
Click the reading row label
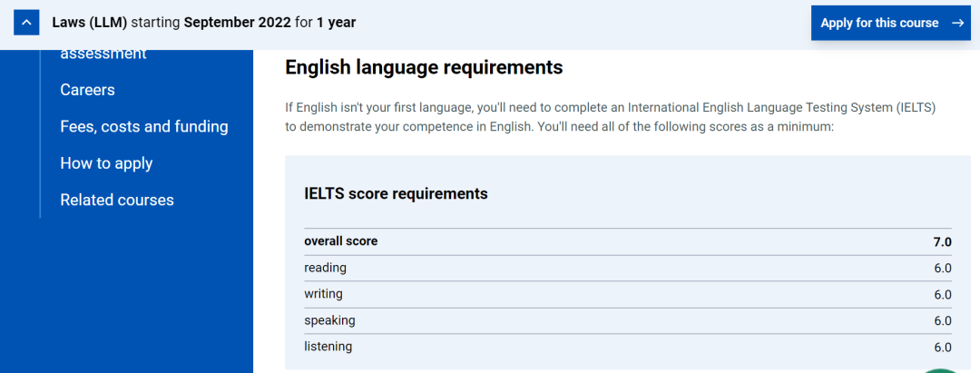click(x=325, y=268)
